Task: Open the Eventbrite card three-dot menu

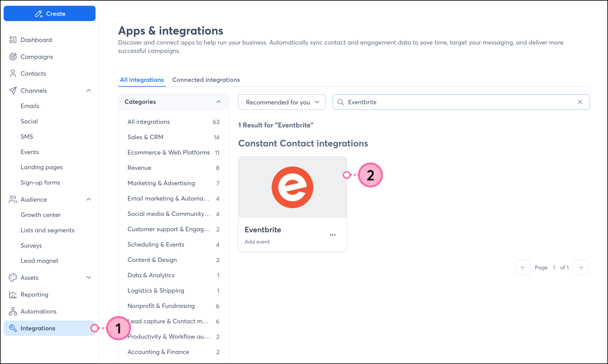Action: (x=333, y=235)
